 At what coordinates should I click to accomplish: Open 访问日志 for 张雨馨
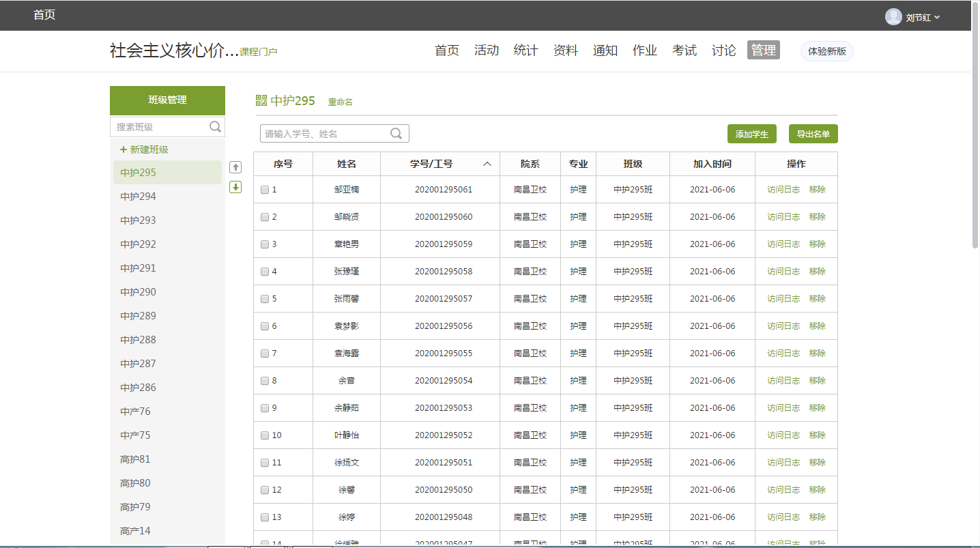click(x=783, y=299)
